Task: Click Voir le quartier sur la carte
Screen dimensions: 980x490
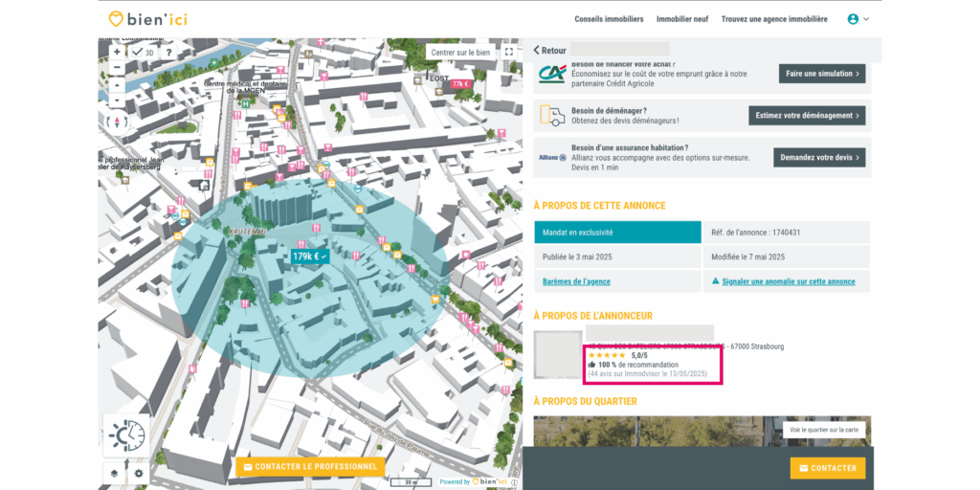Action: click(824, 430)
